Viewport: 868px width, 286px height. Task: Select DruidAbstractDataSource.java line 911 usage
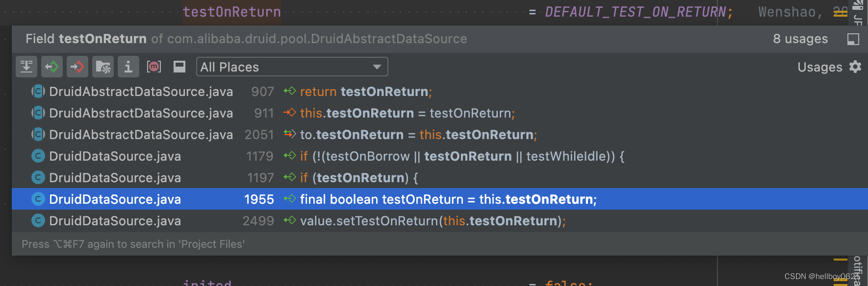click(x=440, y=113)
